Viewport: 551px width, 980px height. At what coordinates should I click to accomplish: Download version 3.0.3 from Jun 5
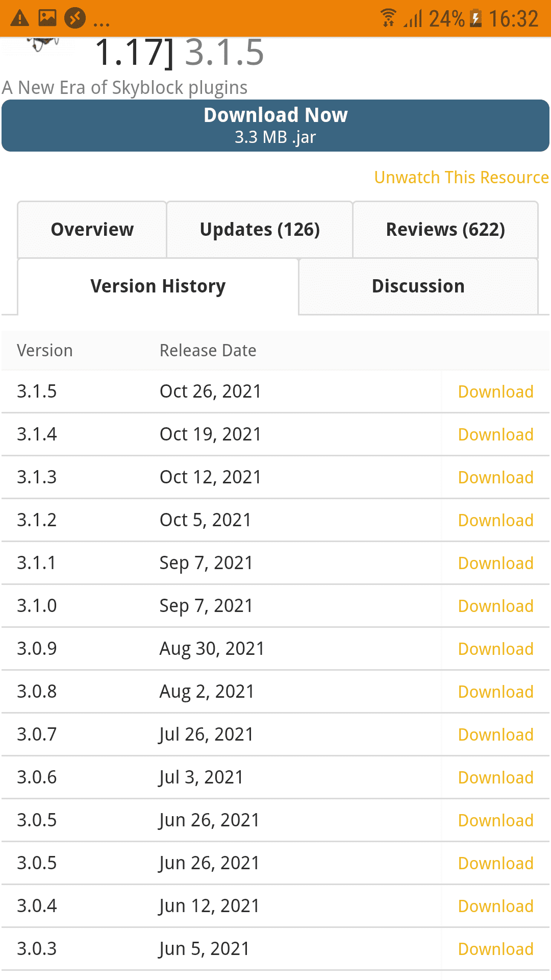coord(495,949)
